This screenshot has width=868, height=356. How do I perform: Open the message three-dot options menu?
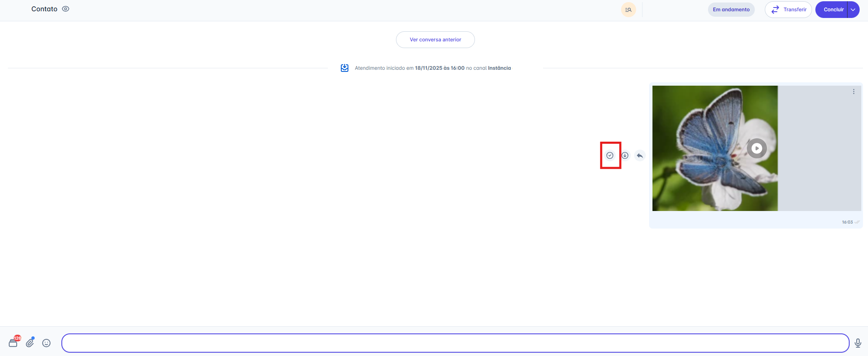tap(854, 92)
